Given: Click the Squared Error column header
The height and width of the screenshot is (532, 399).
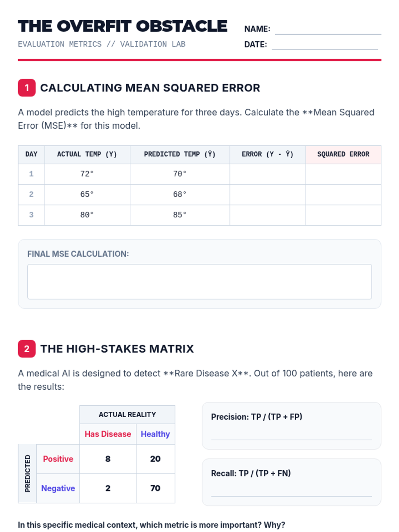Looking at the screenshot, I should (343, 154).
